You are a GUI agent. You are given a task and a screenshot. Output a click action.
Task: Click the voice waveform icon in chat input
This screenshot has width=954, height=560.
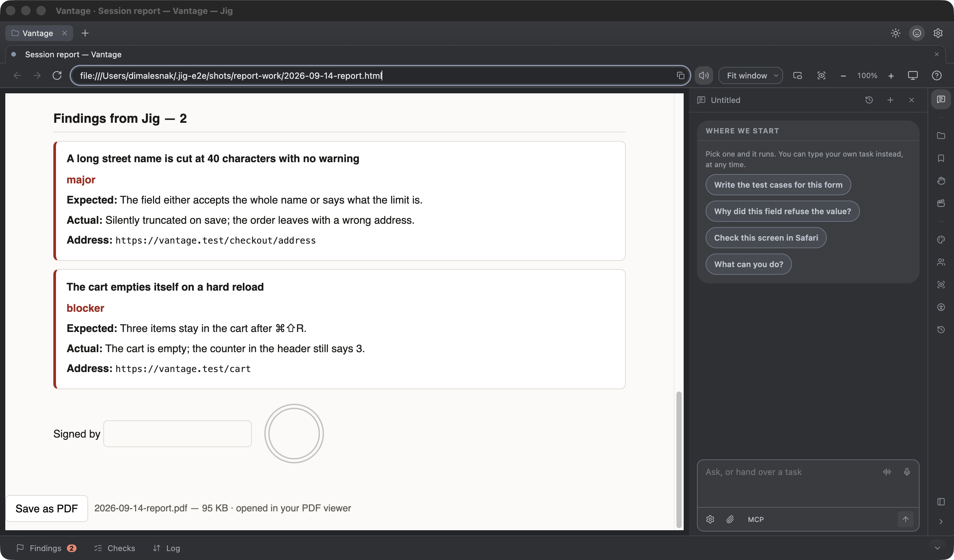(x=887, y=472)
